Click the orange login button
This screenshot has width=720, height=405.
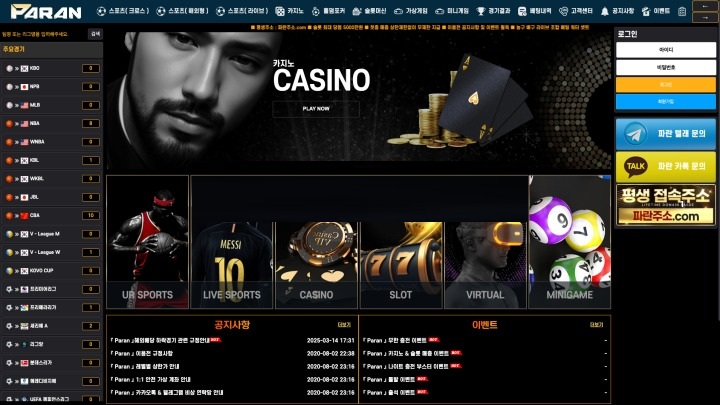coord(665,84)
